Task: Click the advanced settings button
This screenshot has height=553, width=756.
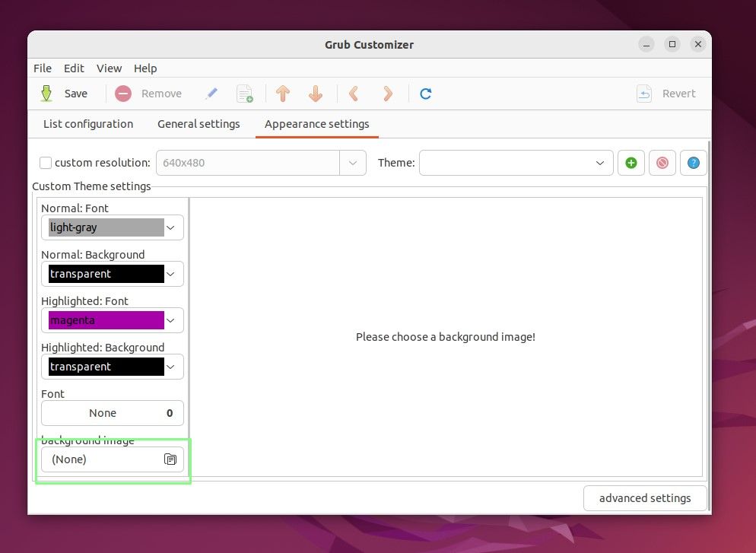Action: (645, 497)
